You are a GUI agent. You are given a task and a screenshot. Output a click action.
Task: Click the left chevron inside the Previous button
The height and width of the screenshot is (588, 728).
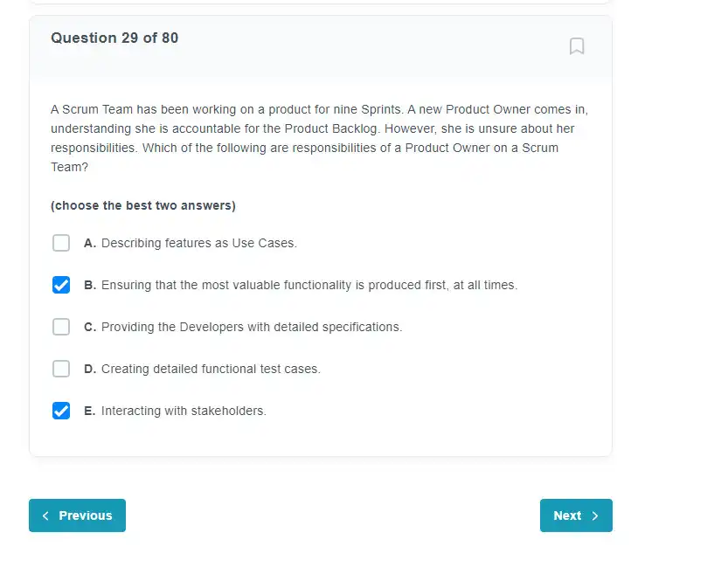pyautogui.click(x=45, y=515)
